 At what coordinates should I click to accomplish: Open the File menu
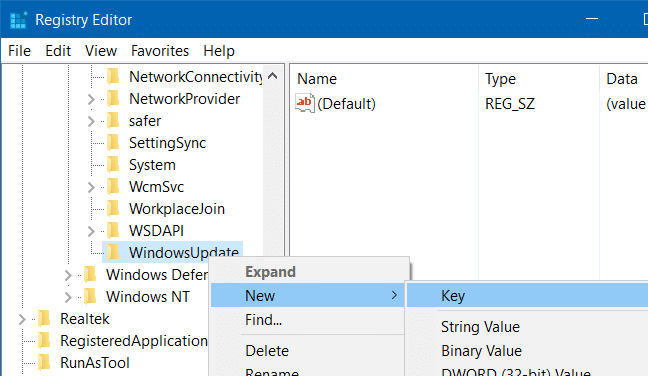(x=19, y=51)
